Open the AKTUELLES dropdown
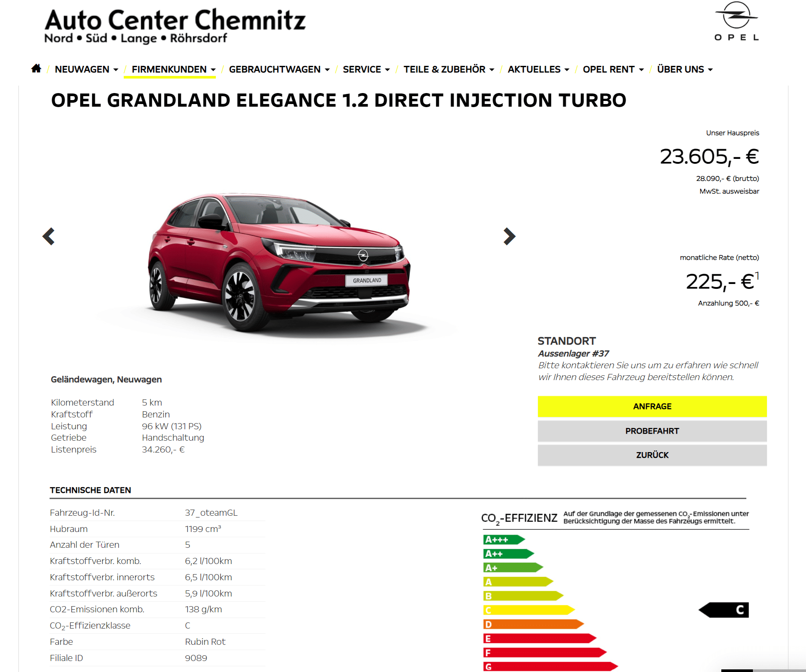806x672 pixels. (x=538, y=69)
